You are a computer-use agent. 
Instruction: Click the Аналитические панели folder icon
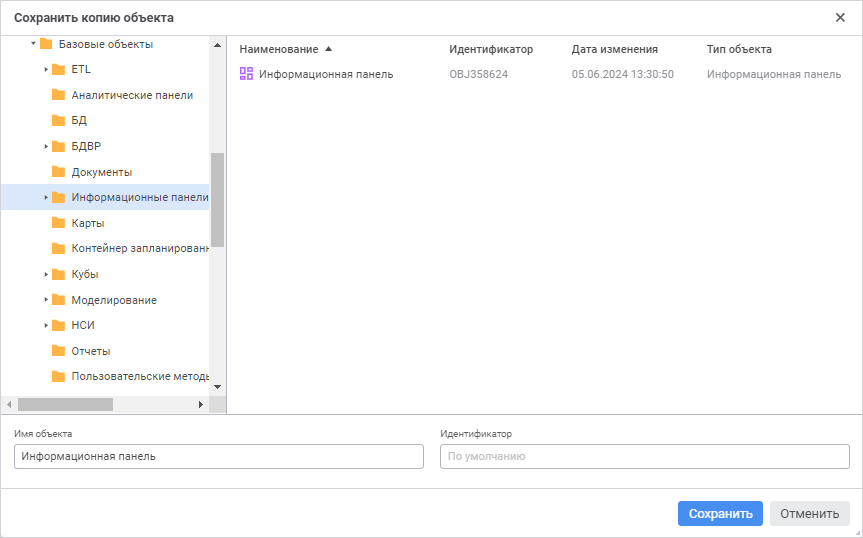(58, 95)
